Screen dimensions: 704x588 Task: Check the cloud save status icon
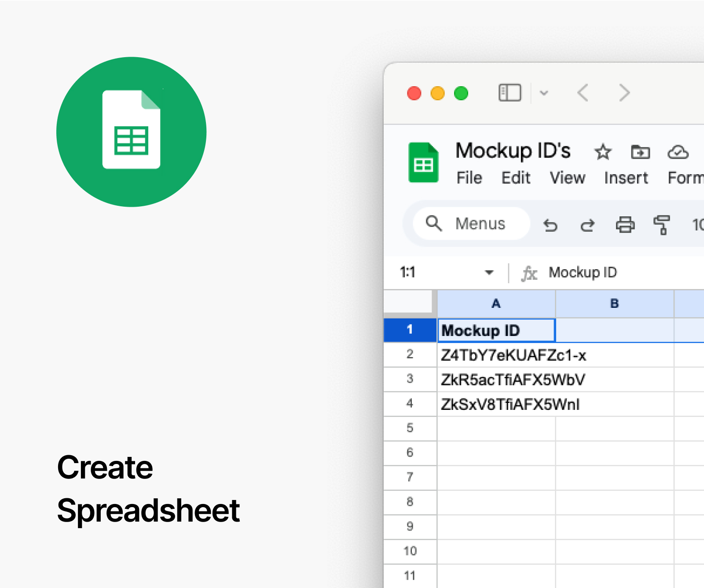678,152
